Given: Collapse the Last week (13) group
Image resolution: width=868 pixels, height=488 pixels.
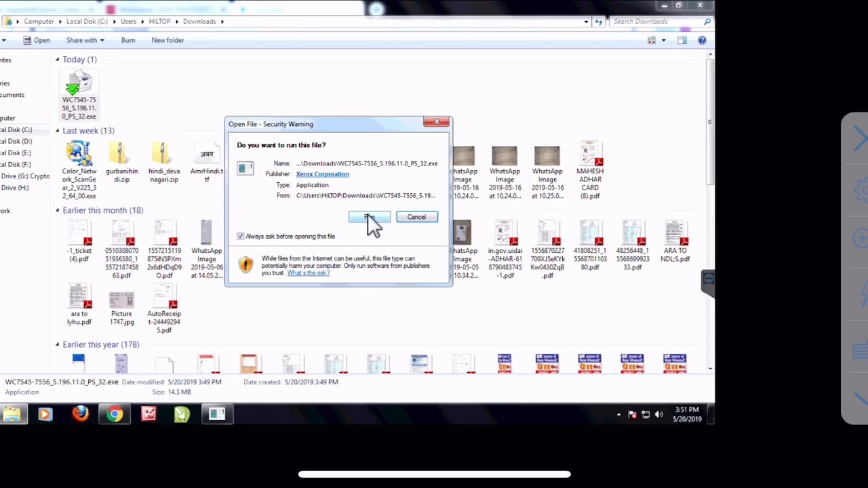Looking at the screenshot, I should (x=58, y=131).
